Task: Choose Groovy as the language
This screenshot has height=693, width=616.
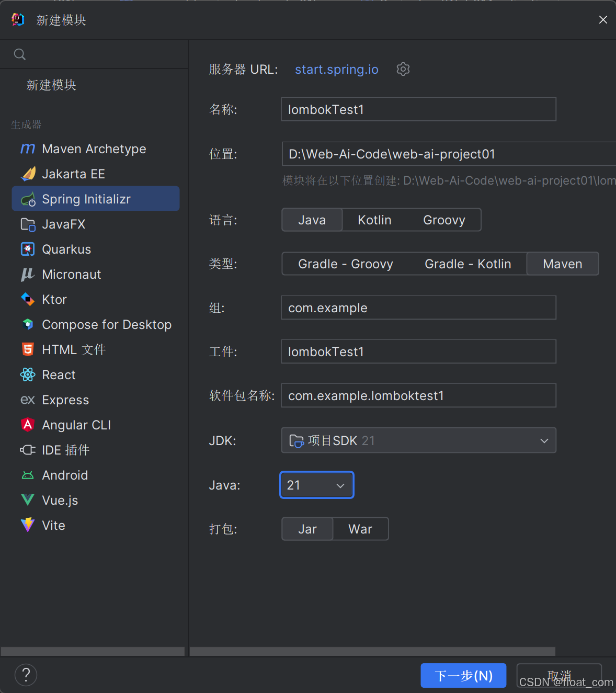Action: coord(444,220)
